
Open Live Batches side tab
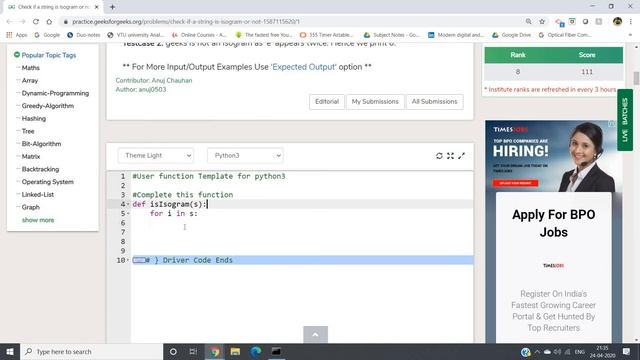click(x=625, y=120)
